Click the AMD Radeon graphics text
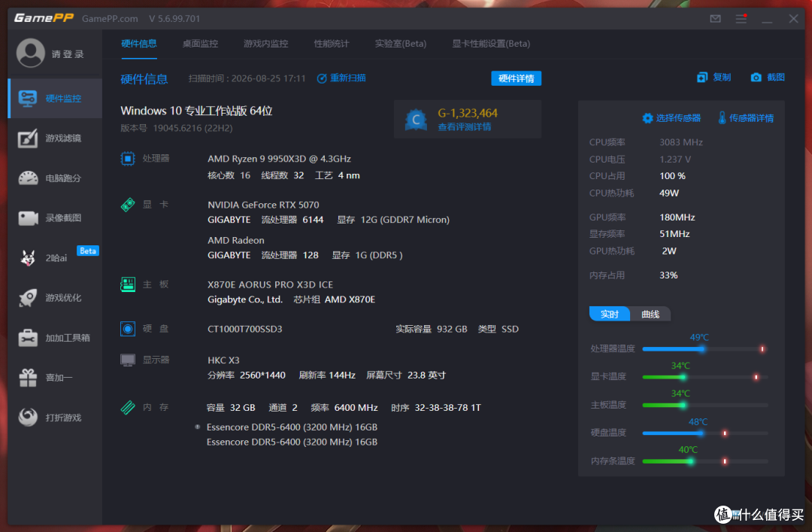 pyautogui.click(x=235, y=240)
